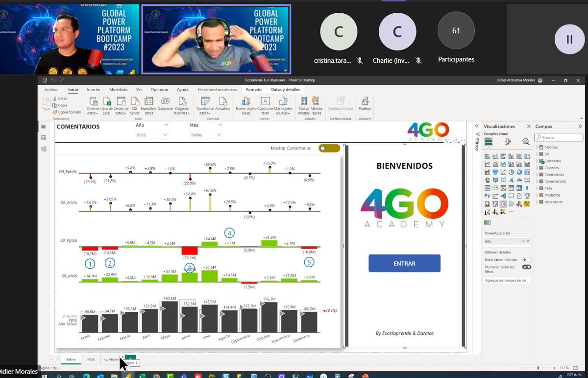Open Centro de datos icon
This screenshot has height=378, width=588.
[x=121, y=105]
